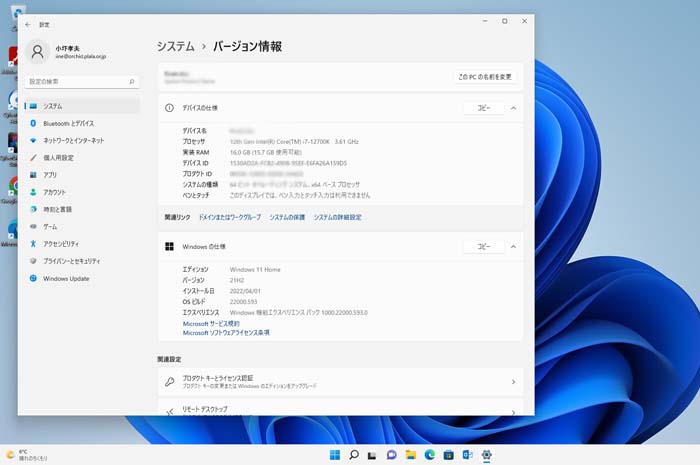Click the この PC の名前を変更 button
The height and width of the screenshot is (465, 700).
pyautogui.click(x=485, y=77)
